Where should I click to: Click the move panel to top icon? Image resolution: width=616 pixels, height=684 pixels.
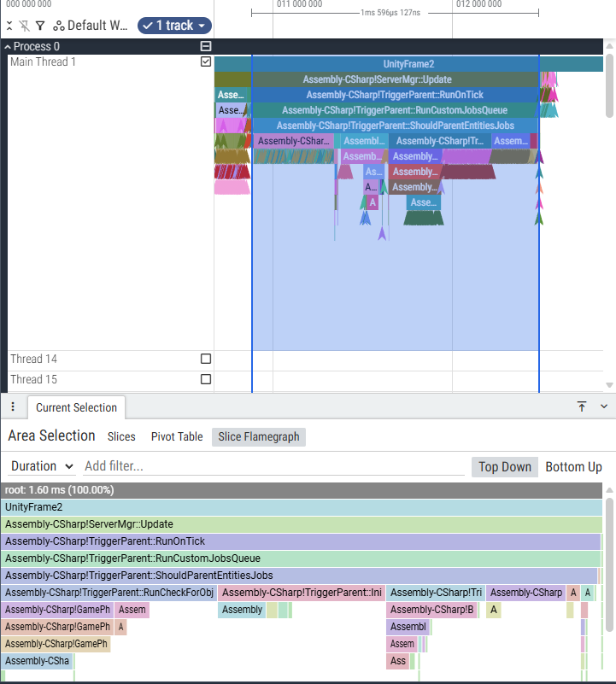pos(582,406)
